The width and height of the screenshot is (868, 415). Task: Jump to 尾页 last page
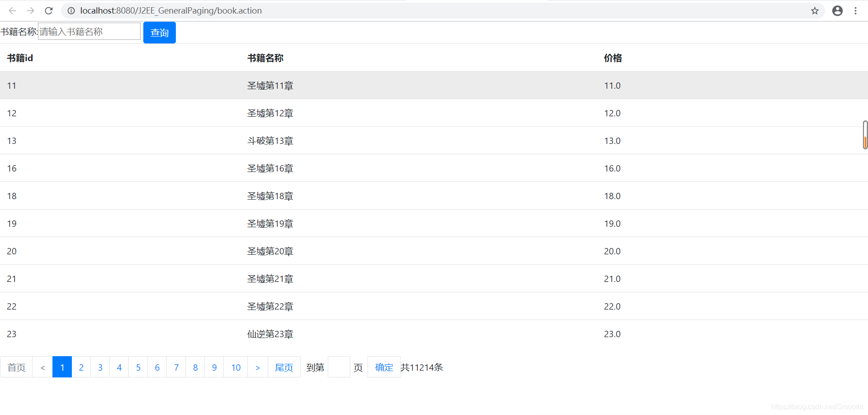click(284, 367)
